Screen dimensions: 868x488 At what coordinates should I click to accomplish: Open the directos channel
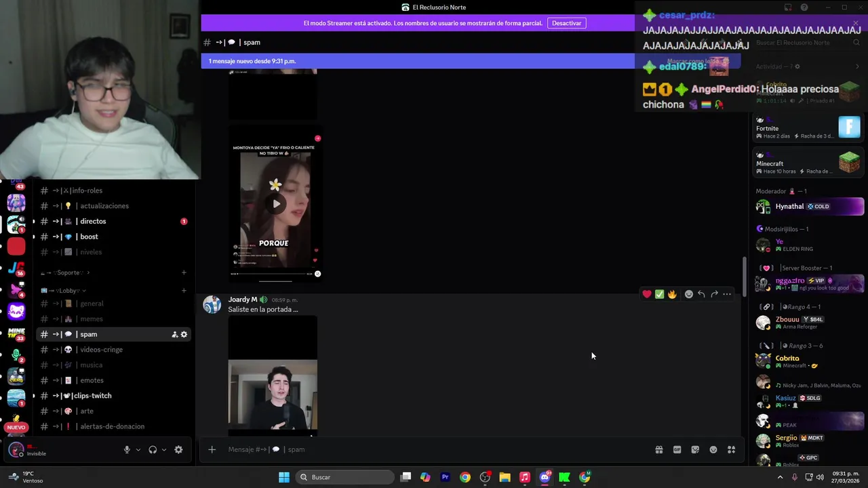pos(114,222)
